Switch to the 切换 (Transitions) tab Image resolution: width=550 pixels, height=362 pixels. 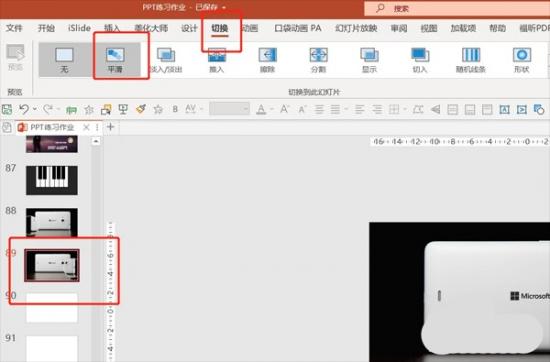(x=220, y=28)
